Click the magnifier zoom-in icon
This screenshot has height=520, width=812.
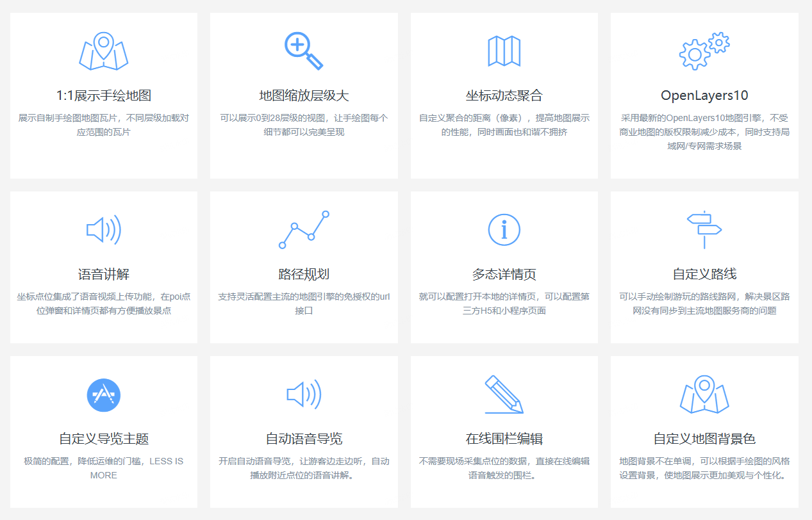coord(303,51)
